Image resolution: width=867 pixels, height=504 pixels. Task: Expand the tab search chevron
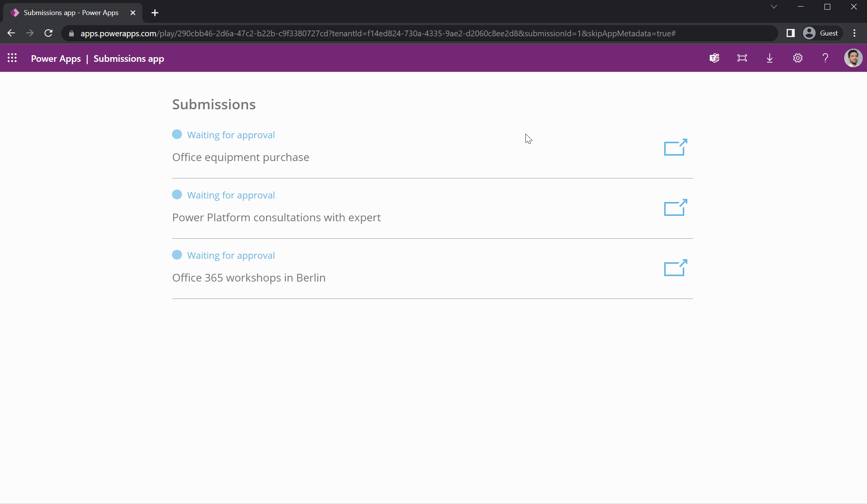tap(774, 7)
